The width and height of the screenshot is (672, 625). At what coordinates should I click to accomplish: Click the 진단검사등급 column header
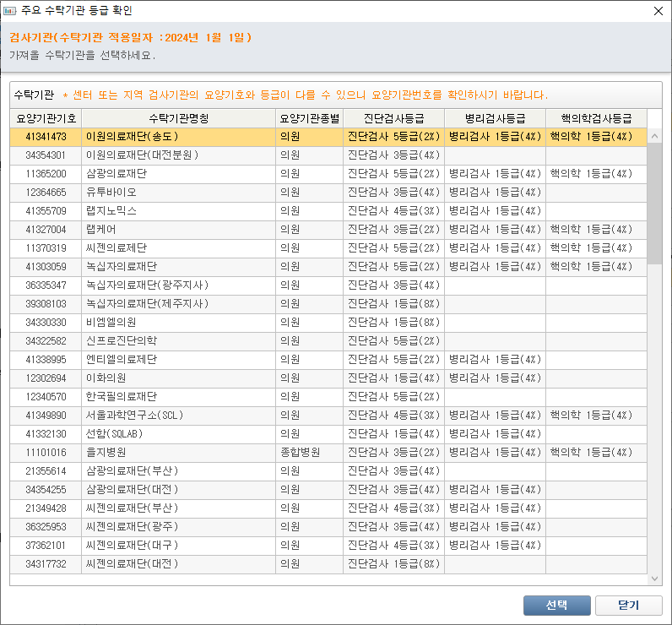(393, 118)
